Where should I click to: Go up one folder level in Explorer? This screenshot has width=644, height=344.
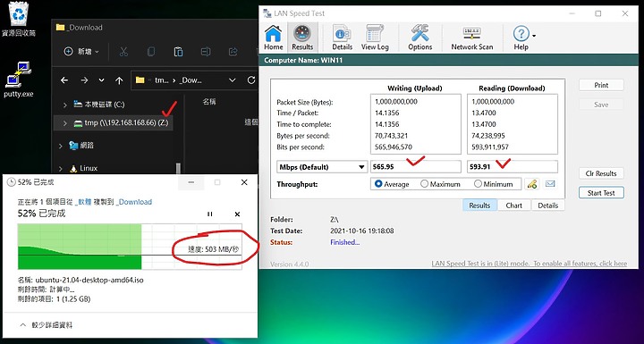click(x=119, y=80)
